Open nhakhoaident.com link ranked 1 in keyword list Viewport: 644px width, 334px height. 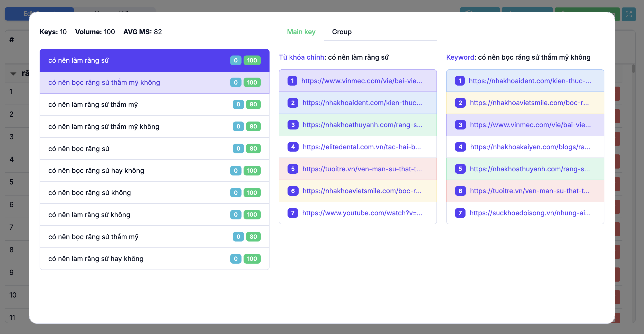530,81
